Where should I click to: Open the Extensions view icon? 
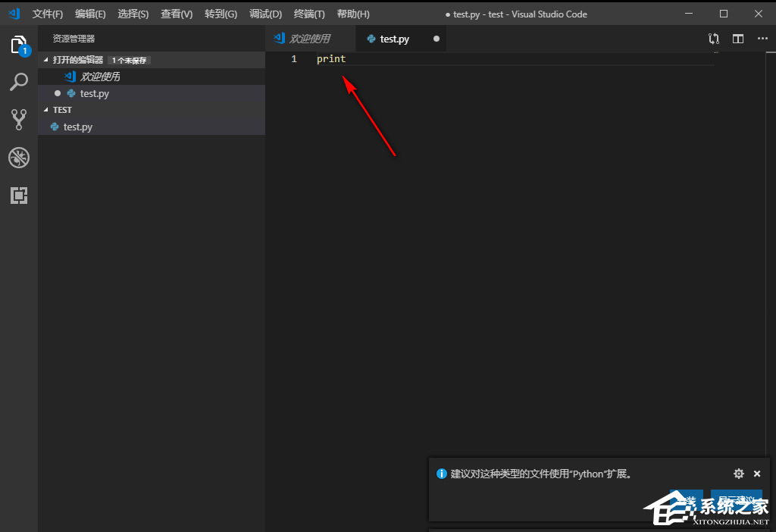coord(19,196)
